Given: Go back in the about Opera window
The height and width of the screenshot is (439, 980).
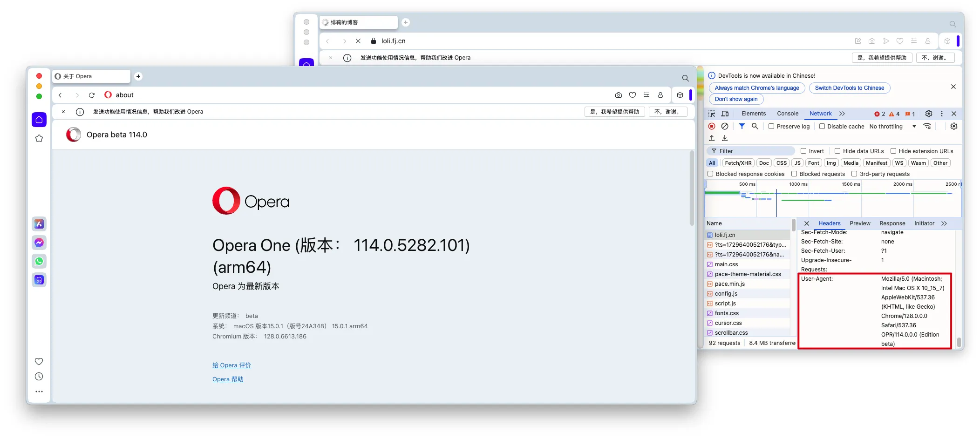Looking at the screenshot, I should coord(60,95).
